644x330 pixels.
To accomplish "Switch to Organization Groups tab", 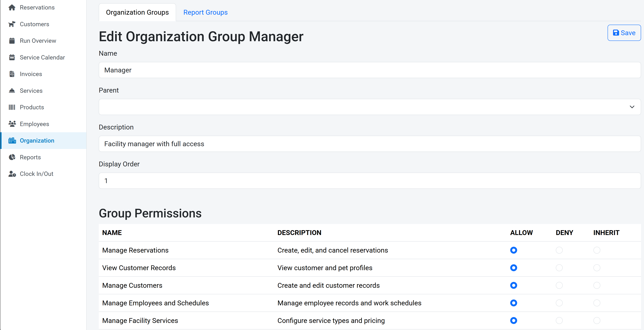I will tap(137, 12).
